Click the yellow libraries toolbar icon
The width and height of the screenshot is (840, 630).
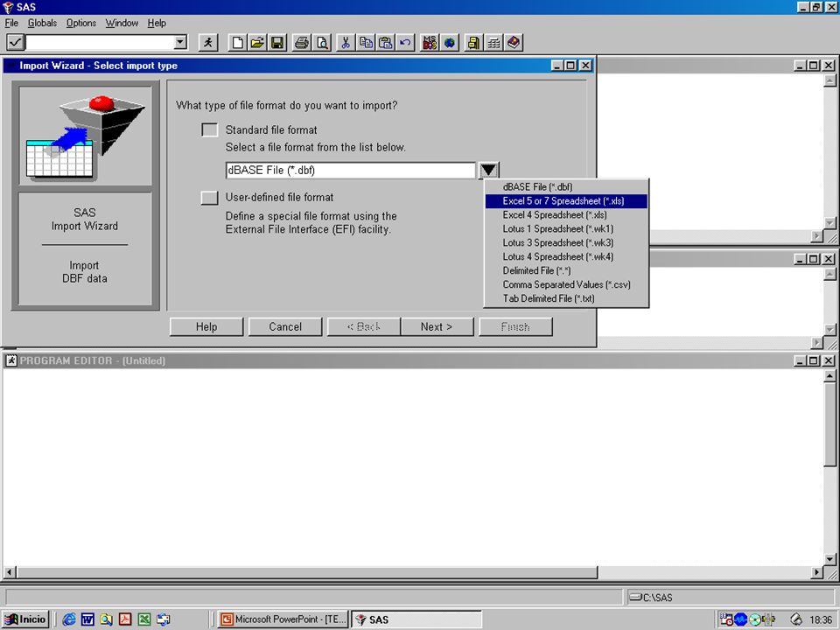[473, 42]
